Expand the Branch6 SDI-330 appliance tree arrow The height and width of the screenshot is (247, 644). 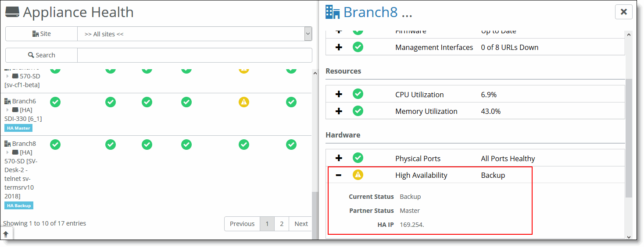pyautogui.click(x=7, y=110)
